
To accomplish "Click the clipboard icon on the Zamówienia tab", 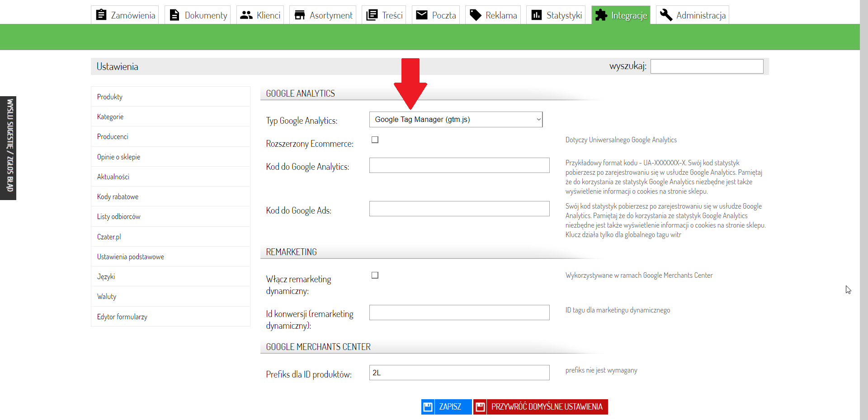I will (x=101, y=15).
